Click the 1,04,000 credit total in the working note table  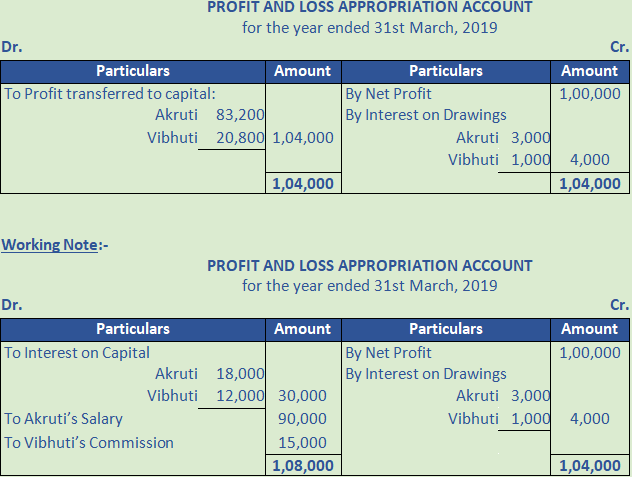click(x=589, y=465)
